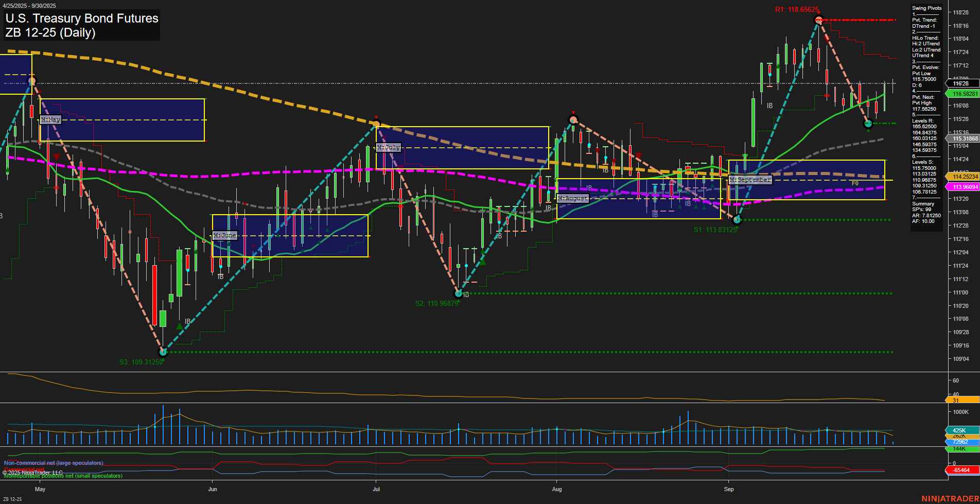Expand the M:September zone label

(x=750, y=179)
